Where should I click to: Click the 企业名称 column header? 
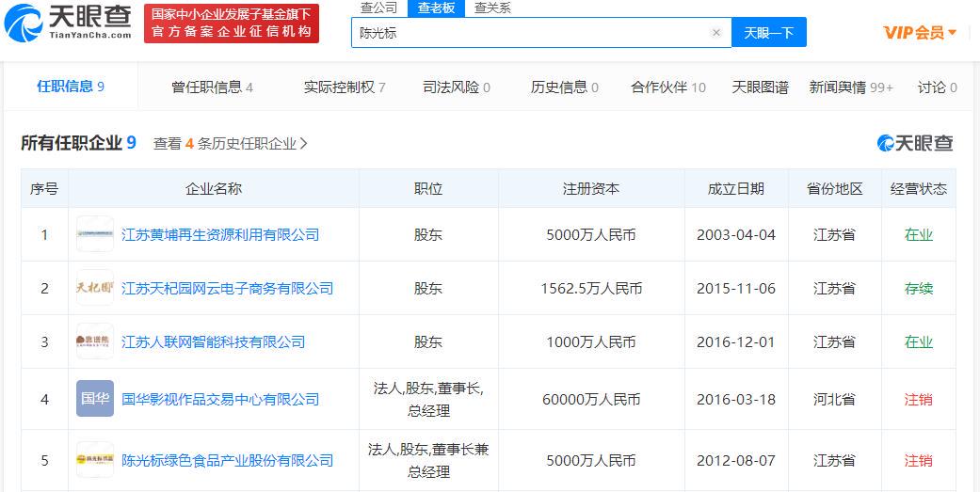[214, 188]
